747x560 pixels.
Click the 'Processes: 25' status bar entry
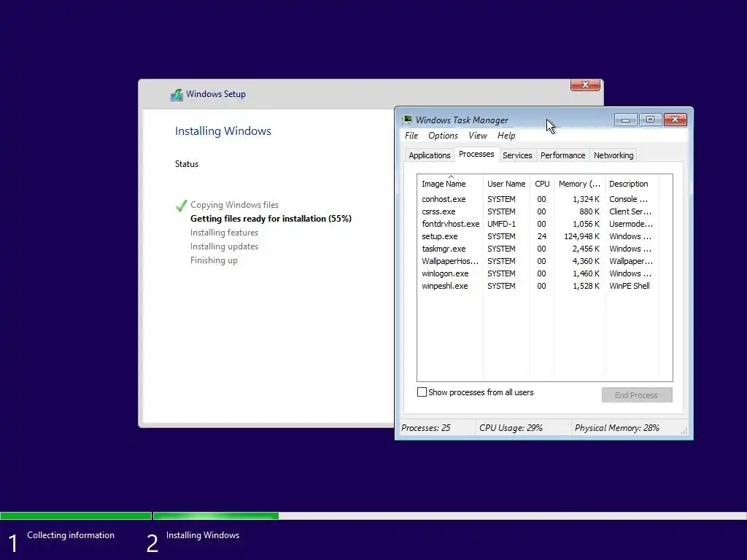click(x=425, y=427)
